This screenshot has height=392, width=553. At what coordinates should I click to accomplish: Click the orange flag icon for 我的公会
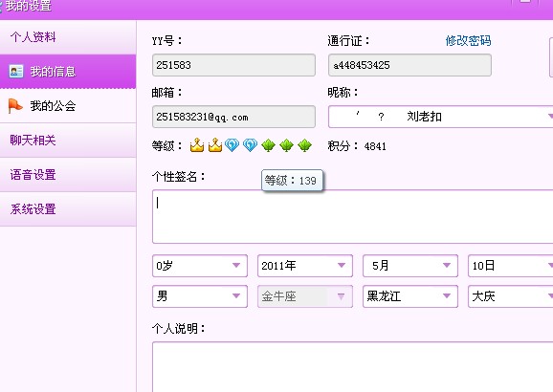pos(15,106)
